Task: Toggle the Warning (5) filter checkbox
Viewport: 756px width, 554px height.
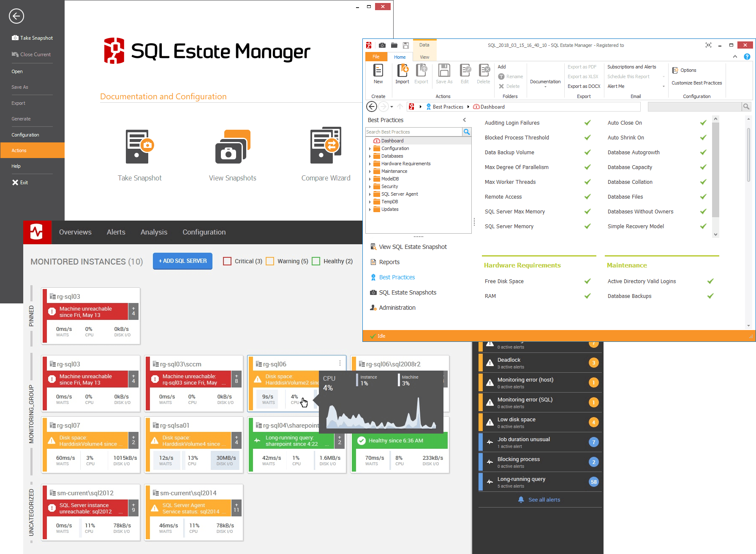Action: [x=270, y=261]
